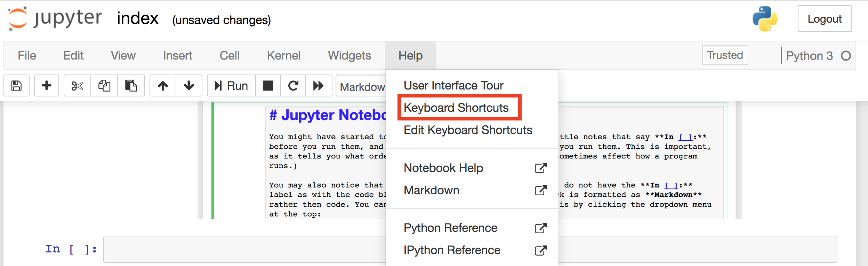Open IPython Reference entry
The width and height of the screenshot is (868, 266).
pos(472,250)
